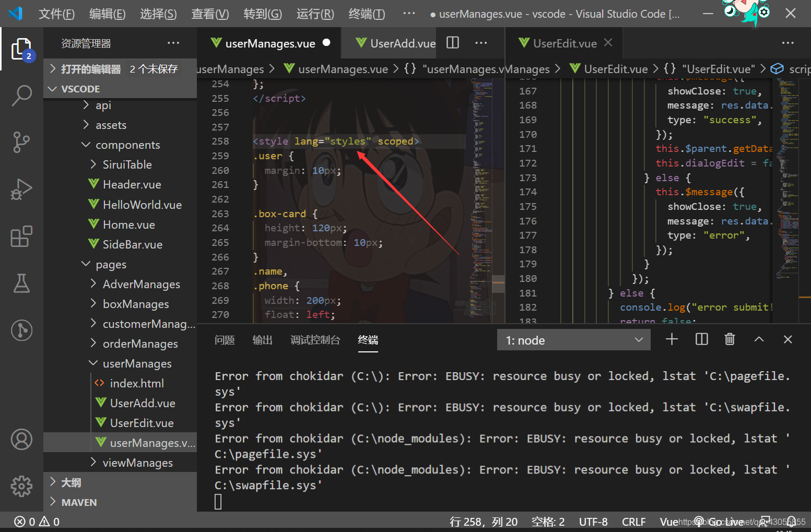Screen dimensions: 811x532
Task: Select index.html in the explorer
Action: click(x=137, y=383)
